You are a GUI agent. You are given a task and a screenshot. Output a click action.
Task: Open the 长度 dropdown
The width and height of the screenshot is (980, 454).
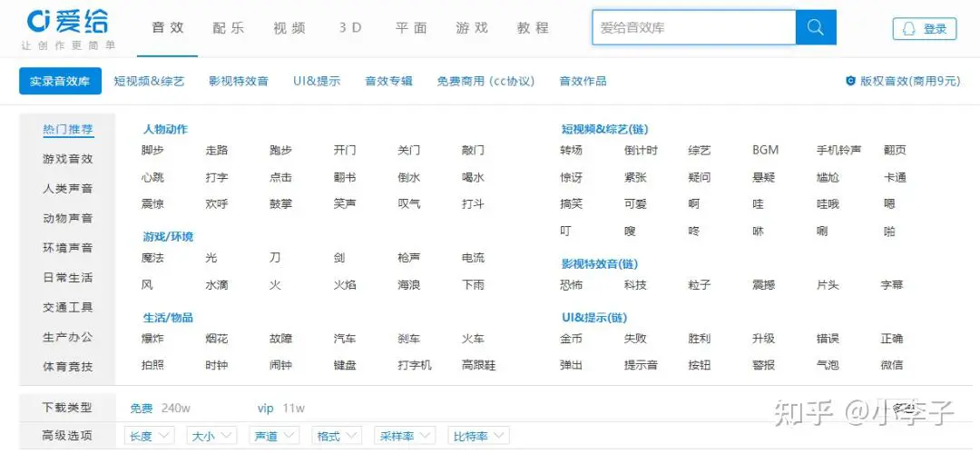point(150,436)
